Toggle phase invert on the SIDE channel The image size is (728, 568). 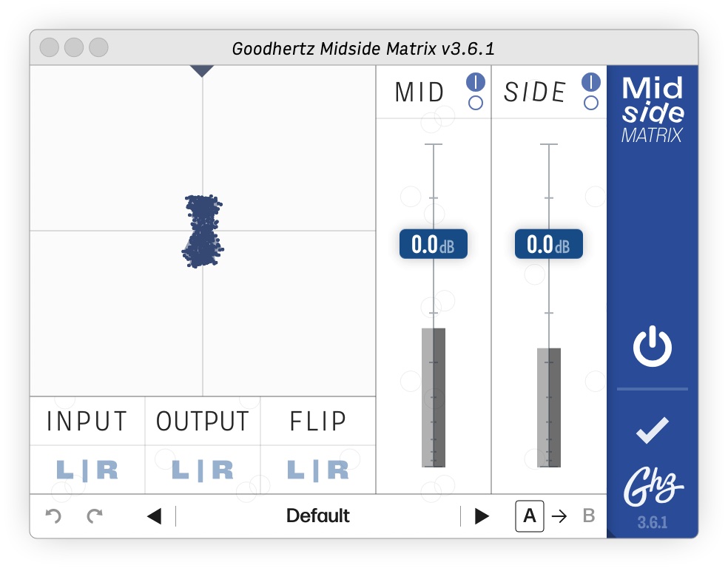click(591, 81)
